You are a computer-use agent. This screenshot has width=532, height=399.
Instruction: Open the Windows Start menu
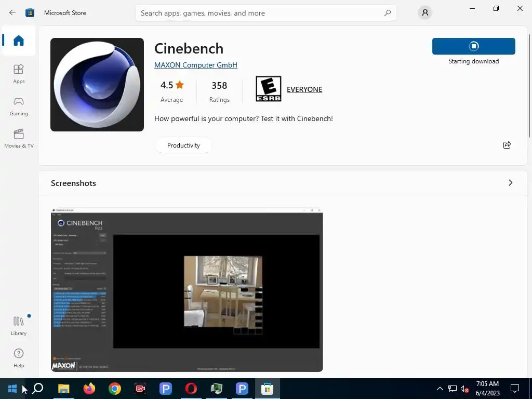(x=12, y=389)
